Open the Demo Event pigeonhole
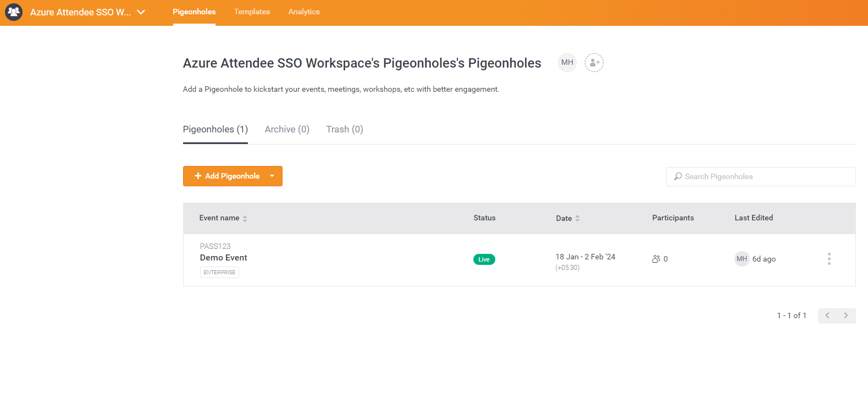 coord(223,258)
